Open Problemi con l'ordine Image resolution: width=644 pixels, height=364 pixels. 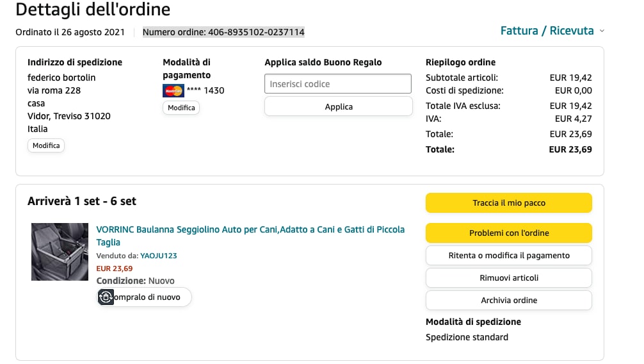click(x=508, y=233)
